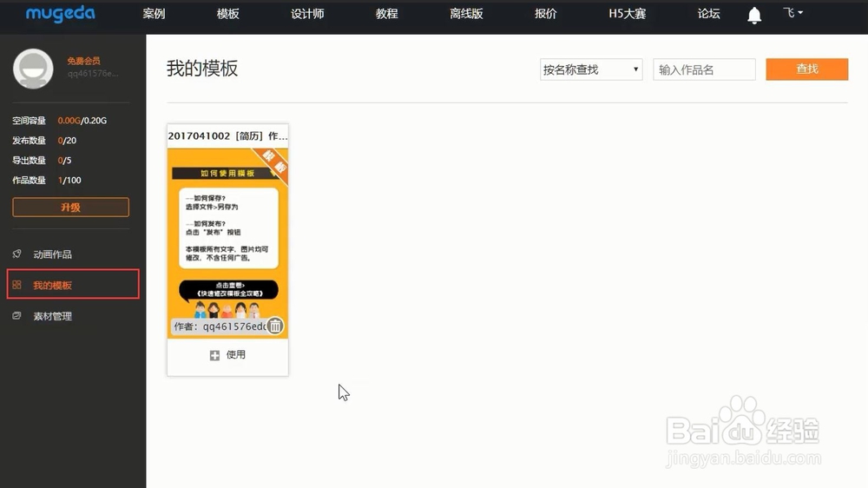This screenshot has height=488, width=868.
Task: Go to H5大赛 page
Action: [628, 14]
